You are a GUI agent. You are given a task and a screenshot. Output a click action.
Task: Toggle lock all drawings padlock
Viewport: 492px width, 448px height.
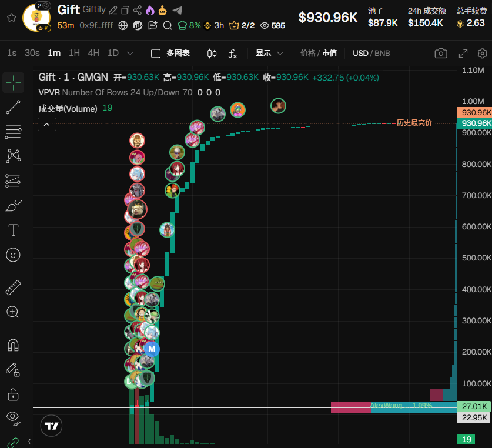13,394
